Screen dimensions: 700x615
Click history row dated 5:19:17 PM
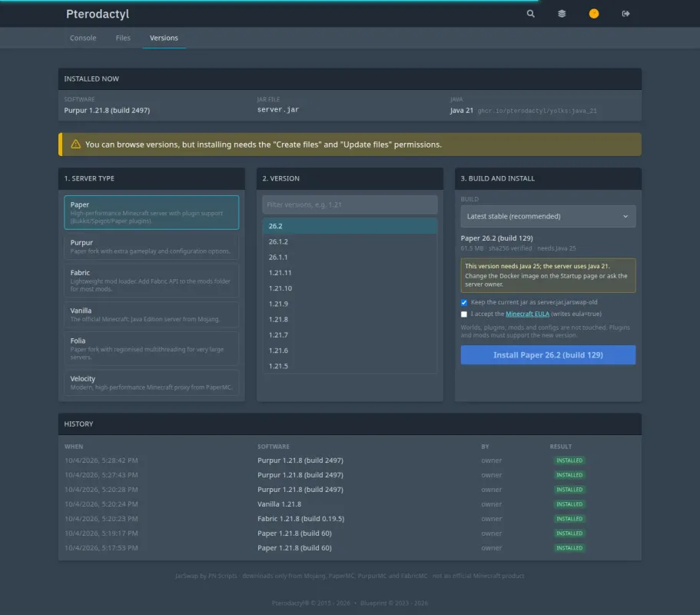point(350,534)
